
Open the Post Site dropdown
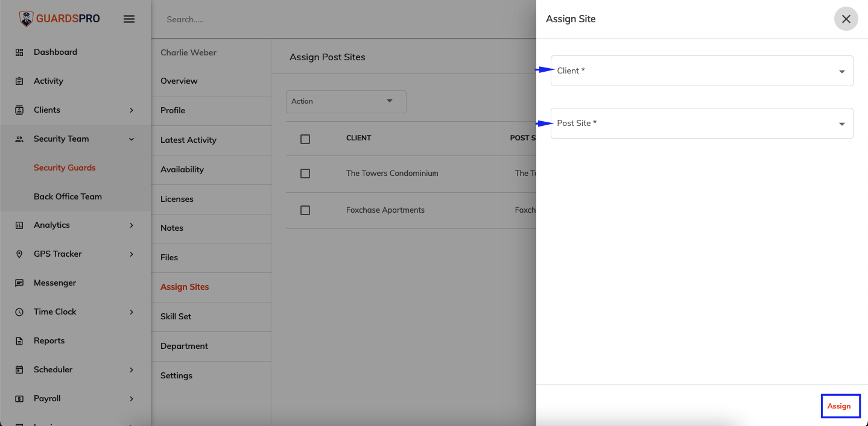point(702,123)
